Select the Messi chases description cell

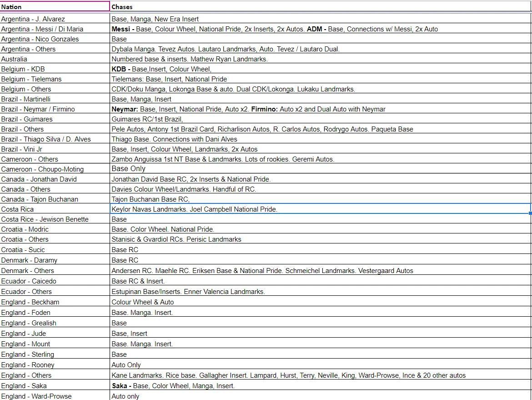pyautogui.click(x=321, y=29)
